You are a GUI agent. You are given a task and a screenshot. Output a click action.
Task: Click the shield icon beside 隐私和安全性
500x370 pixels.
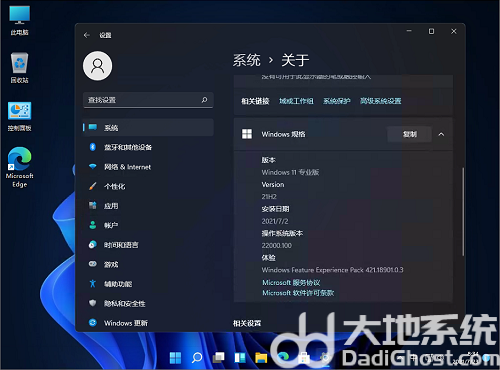[93, 303]
